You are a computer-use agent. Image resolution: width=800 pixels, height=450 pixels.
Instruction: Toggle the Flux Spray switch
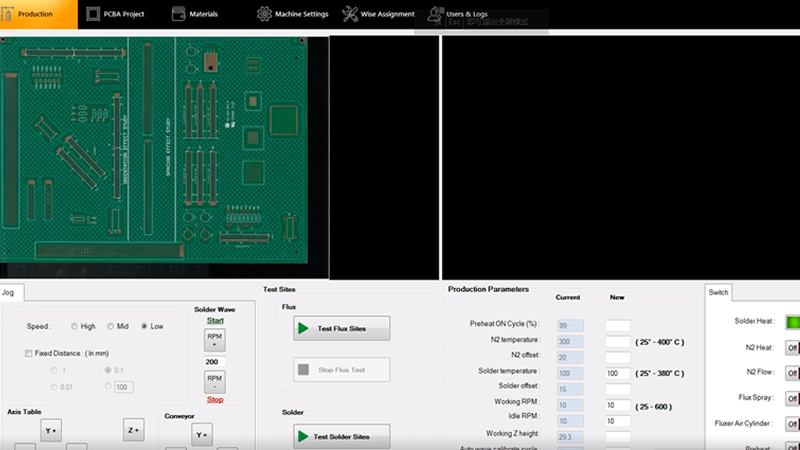793,398
